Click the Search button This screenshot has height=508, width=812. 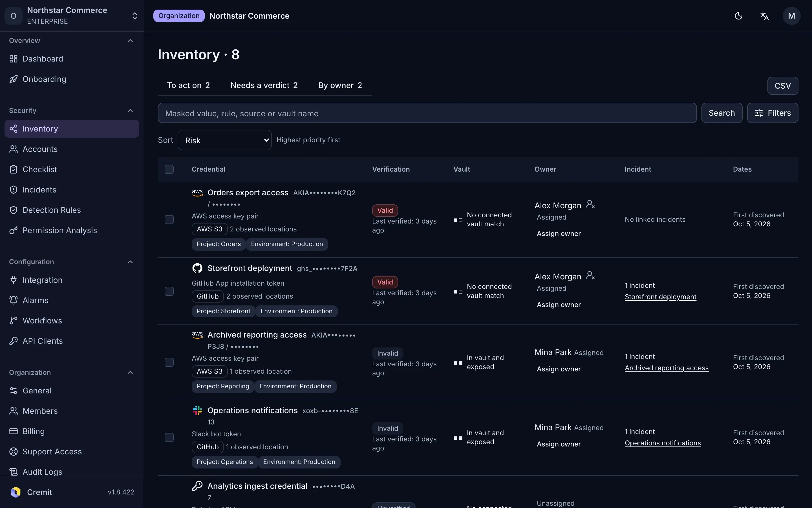(722, 113)
